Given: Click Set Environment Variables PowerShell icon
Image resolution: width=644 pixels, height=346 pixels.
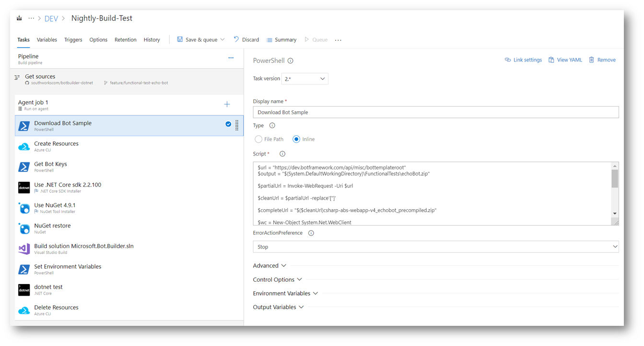Looking at the screenshot, I should tap(24, 269).
